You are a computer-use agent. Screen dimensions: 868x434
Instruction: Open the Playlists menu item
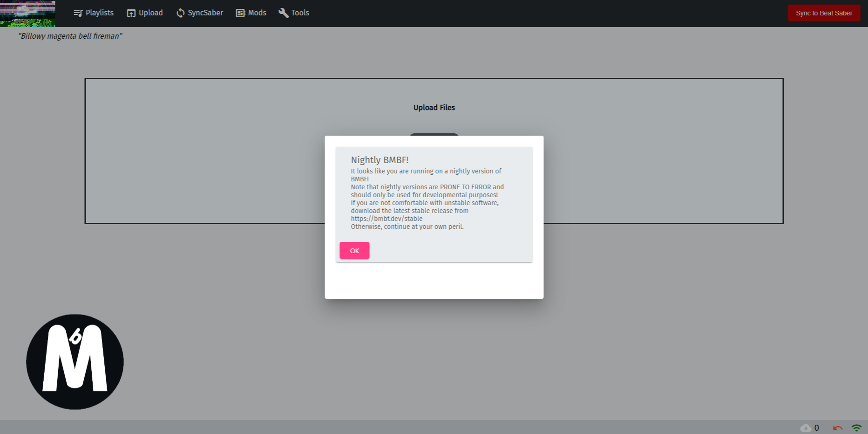click(94, 13)
